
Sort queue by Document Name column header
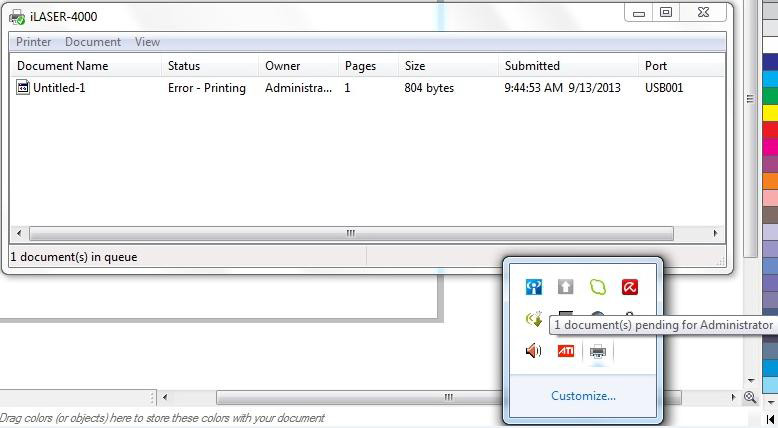tap(62, 66)
